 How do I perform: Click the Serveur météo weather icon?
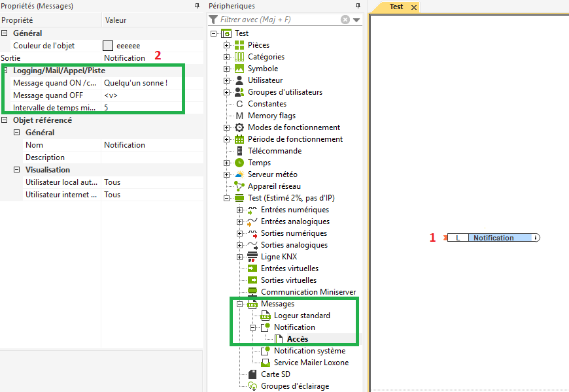point(239,174)
